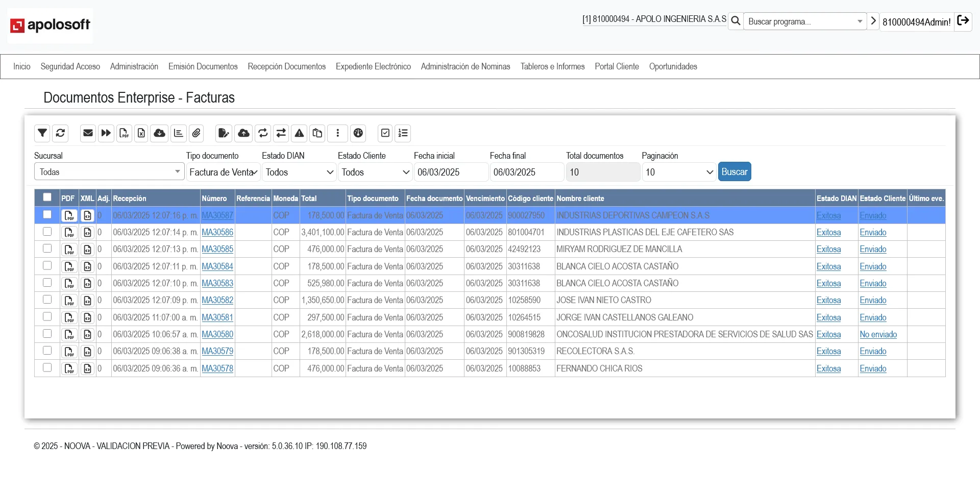Open the attachments paperclip icon

coord(197,133)
